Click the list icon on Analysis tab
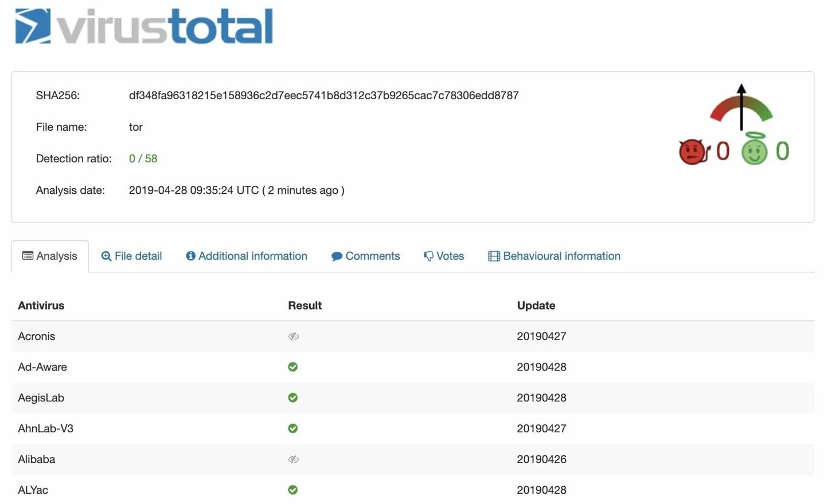The height and width of the screenshot is (504, 835). coord(28,256)
